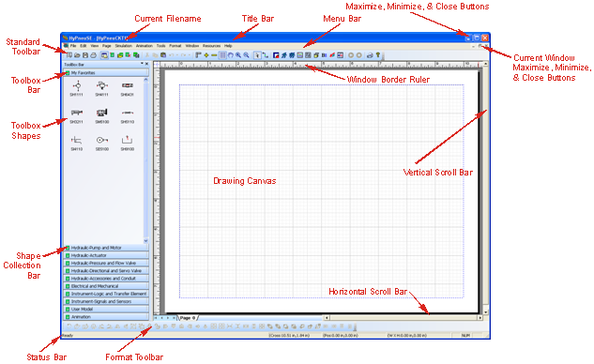The height and width of the screenshot is (364, 594).
Task: Pick the SH1111 shape in toolbox
Action: [77, 88]
